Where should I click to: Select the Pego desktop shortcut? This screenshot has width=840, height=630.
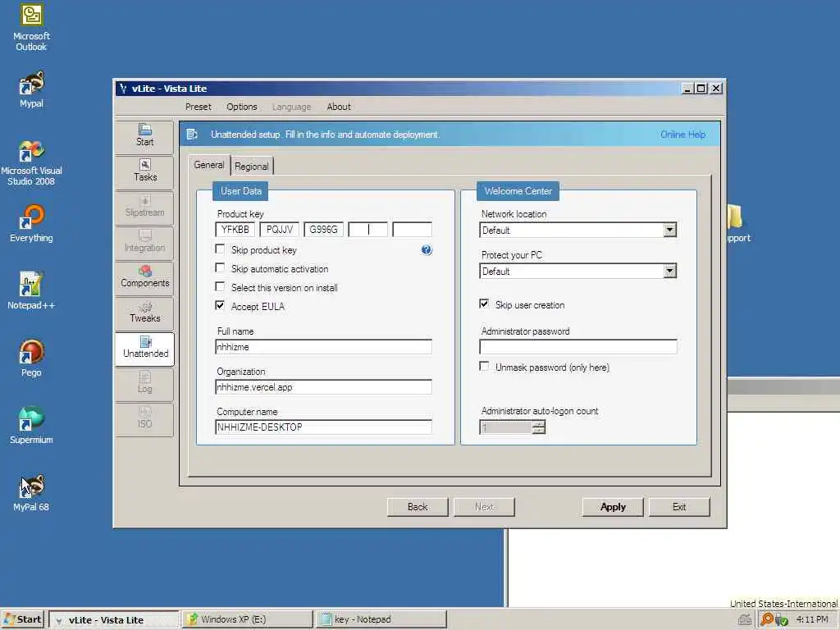click(x=31, y=359)
